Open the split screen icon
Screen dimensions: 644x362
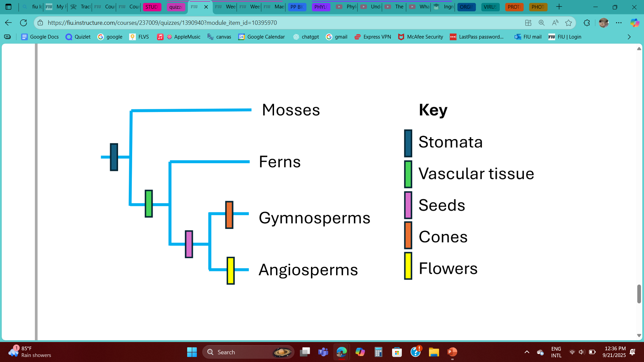pos(528,23)
